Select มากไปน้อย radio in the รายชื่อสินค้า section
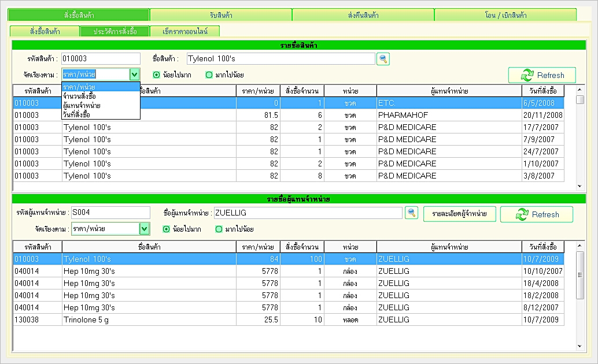Image resolution: width=598 pixels, height=364 pixels. pos(209,75)
